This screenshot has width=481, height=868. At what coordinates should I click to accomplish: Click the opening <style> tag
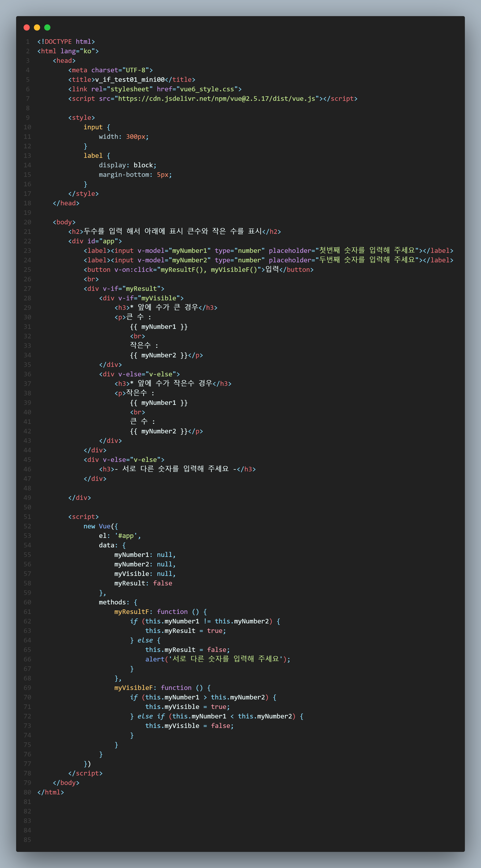pyautogui.click(x=82, y=118)
